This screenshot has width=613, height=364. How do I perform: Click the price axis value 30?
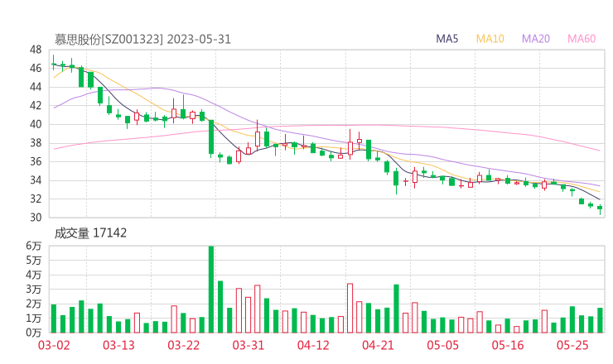point(36,217)
